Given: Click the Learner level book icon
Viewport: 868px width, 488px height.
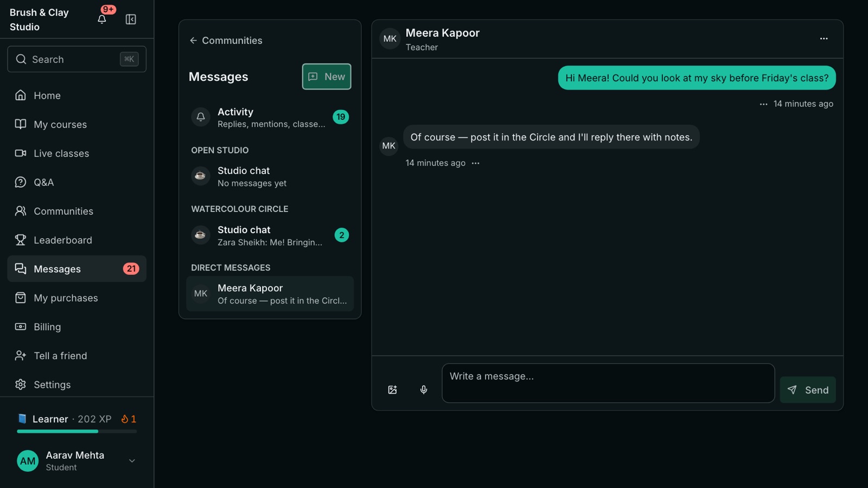Looking at the screenshot, I should [22, 419].
